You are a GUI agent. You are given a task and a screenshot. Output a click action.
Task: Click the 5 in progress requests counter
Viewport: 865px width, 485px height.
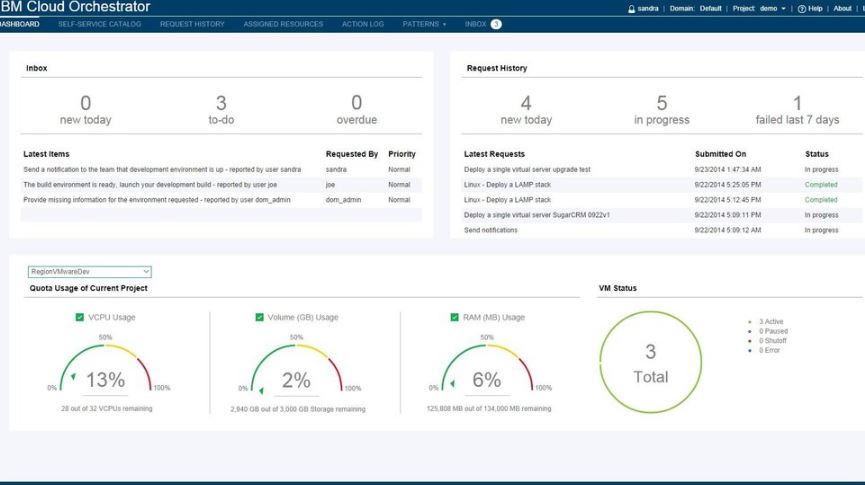coord(662,110)
